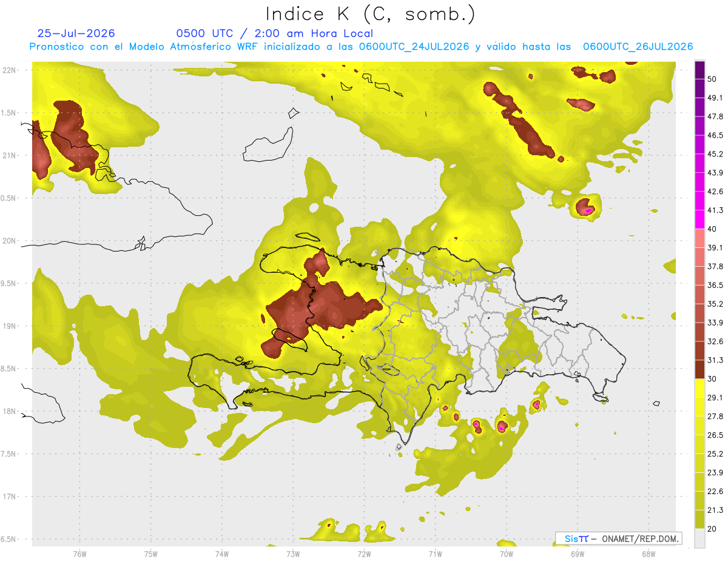Click the 18N latitude label
Image resolution: width=728 pixels, height=562 pixels.
point(9,412)
